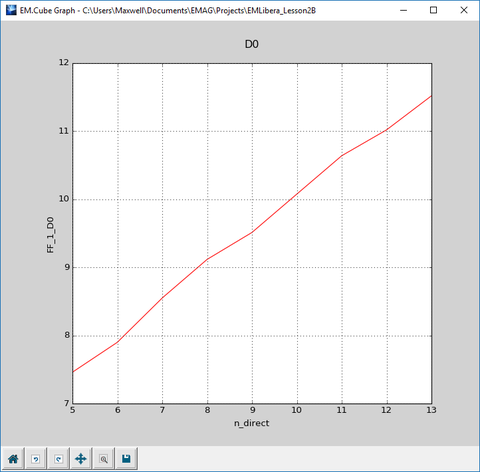
Task: Click the x-axis tick label 13
Action: (431, 410)
